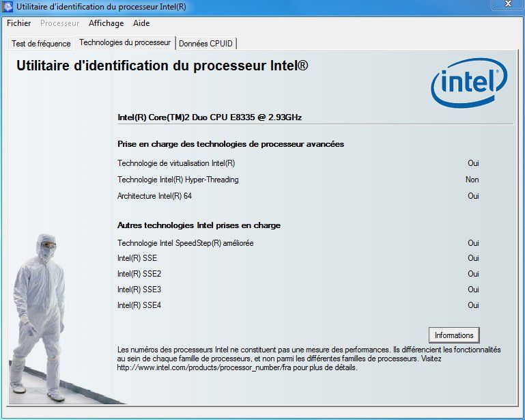525x420 pixels.
Task: Open the Aide menu
Action: coord(141,23)
